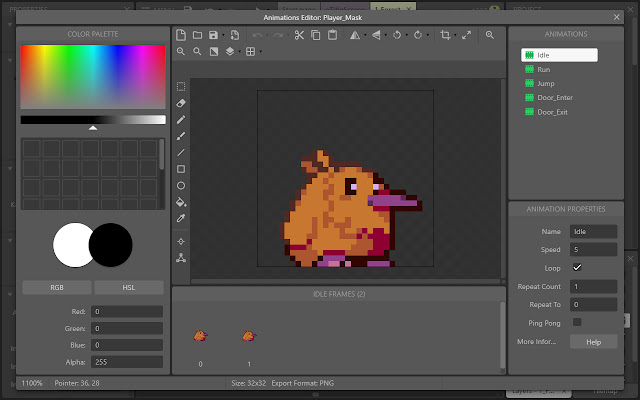Rotate image counter-clockwise

397,35
